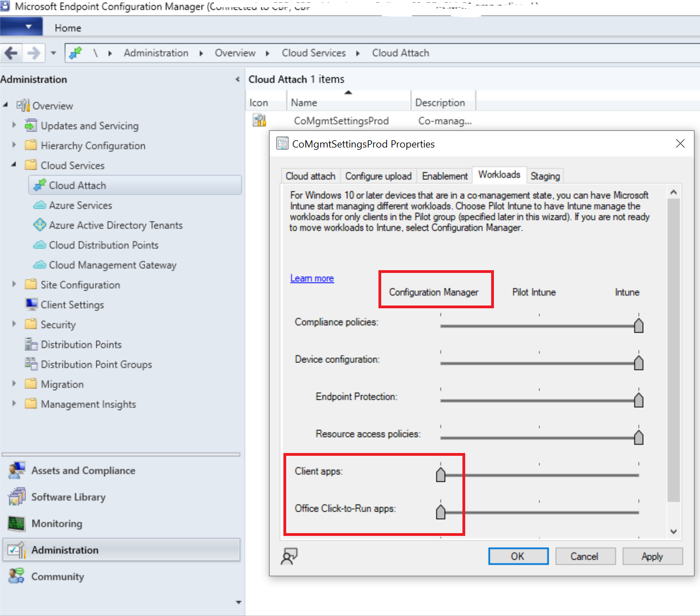700x616 pixels.
Task: Click the Cloud Attach node icon
Action: click(40, 185)
